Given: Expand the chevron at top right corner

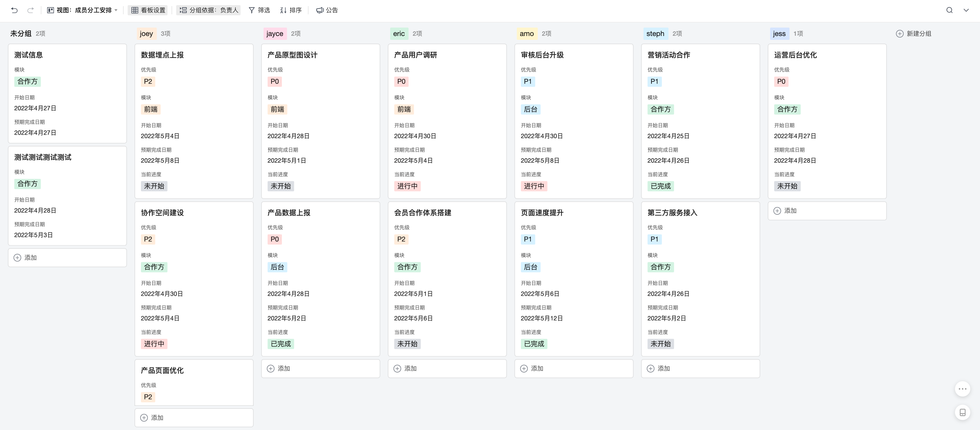Looking at the screenshot, I should tap(966, 10).
